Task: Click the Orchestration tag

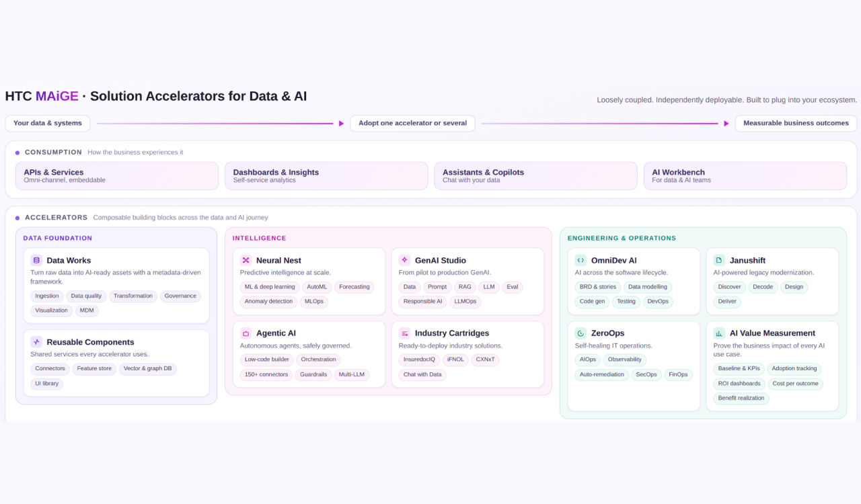Action: tap(319, 360)
